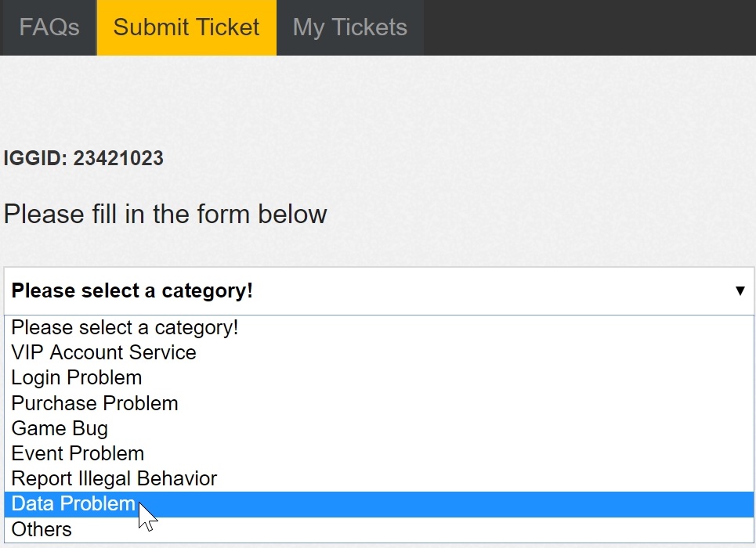The image size is (756, 548).
Task: Open the FAQs tab
Action: tap(49, 27)
